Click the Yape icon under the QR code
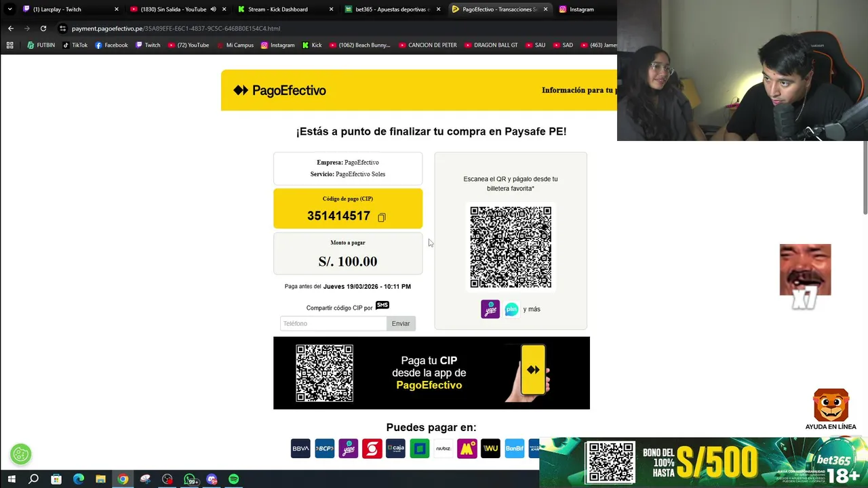 point(490,309)
